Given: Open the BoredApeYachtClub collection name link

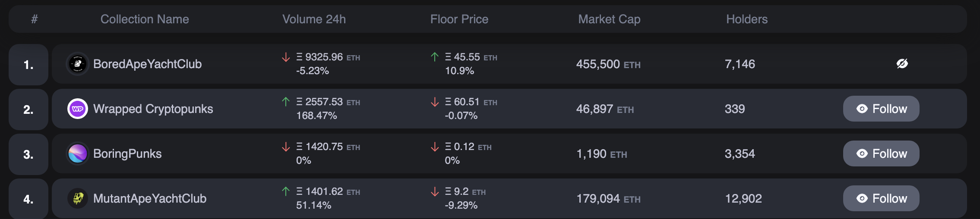Looking at the screenshot, I should (147, 64).
